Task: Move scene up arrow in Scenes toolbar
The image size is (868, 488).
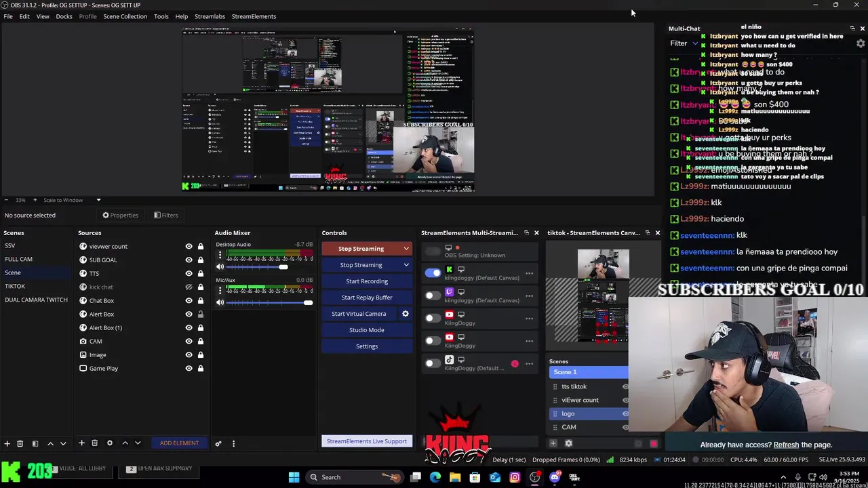Action: click(50, 443)
